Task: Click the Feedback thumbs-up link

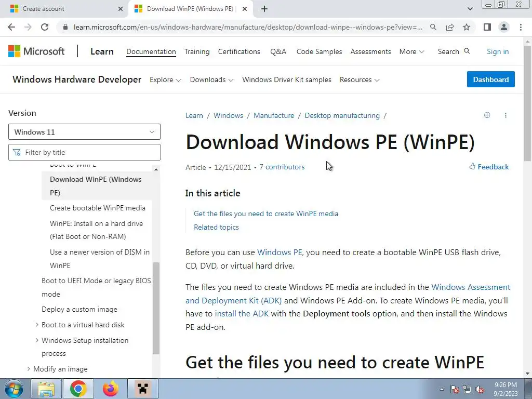Action: pos(489,167)
